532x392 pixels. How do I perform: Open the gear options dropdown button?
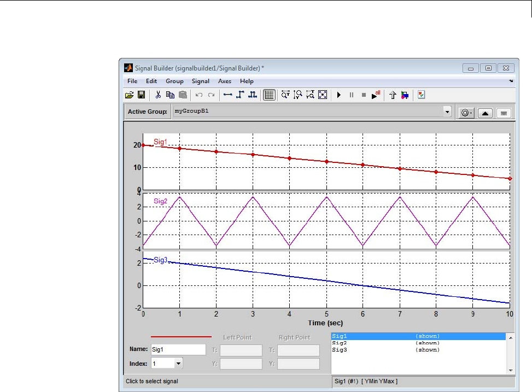tap(466, 113)
